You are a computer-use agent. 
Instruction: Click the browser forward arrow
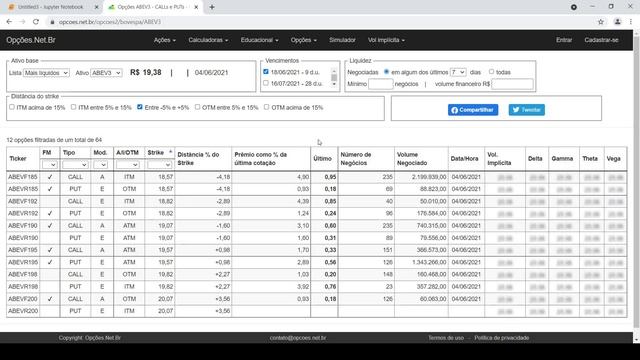pyautogui.click(x=22, y=22)
